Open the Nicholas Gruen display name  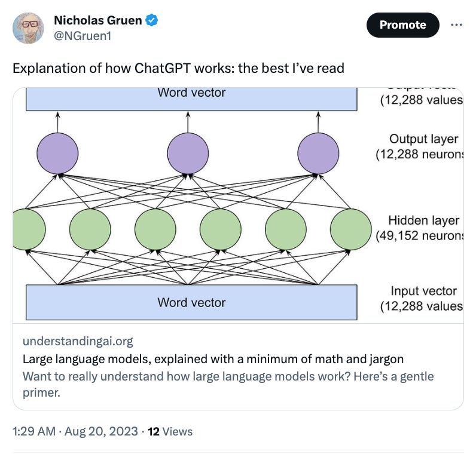[x=97, y=20]
